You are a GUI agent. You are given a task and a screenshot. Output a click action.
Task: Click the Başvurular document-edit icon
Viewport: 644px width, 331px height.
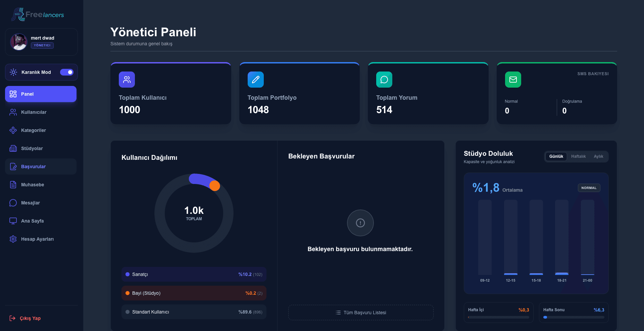13,167
